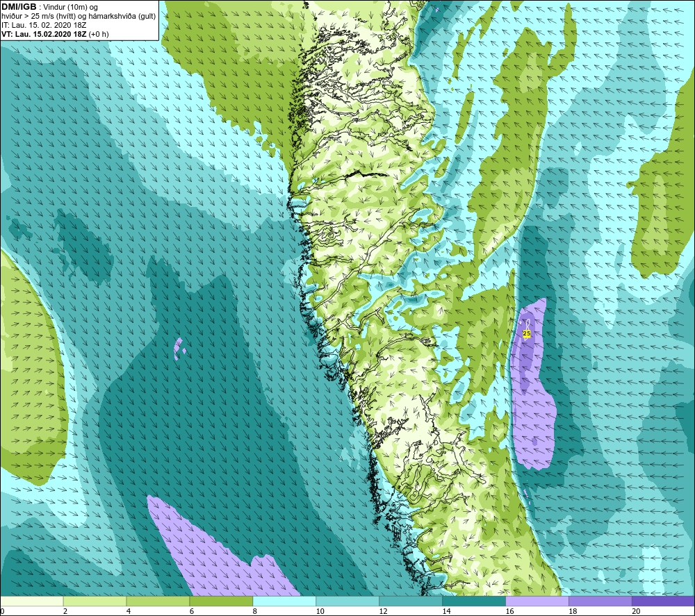This screenshot has height=616, width=695.
Task: Click the scale label 20
Action: point(636,611)
